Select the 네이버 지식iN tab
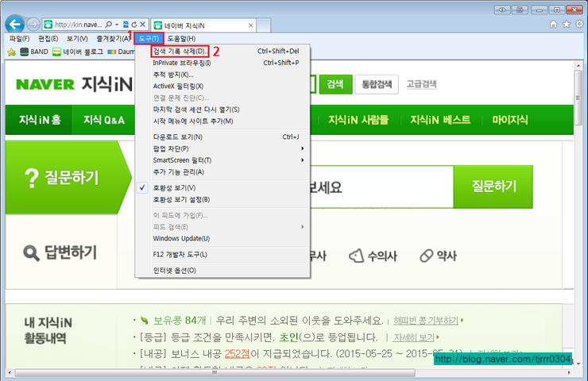 tap(203, 25)
